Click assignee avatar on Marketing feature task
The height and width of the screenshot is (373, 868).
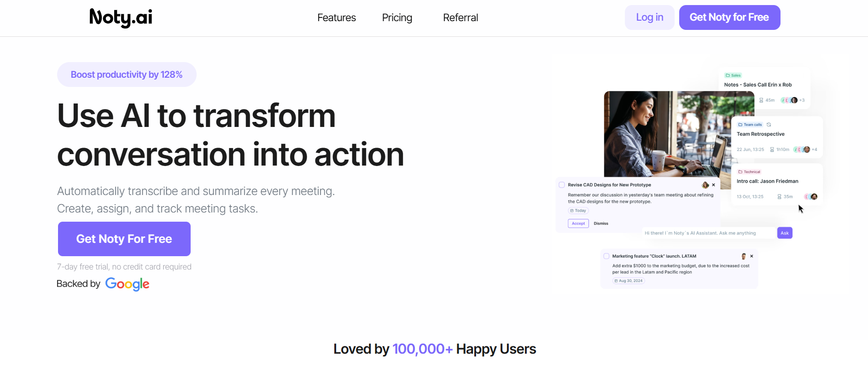[x=744, y=256]
